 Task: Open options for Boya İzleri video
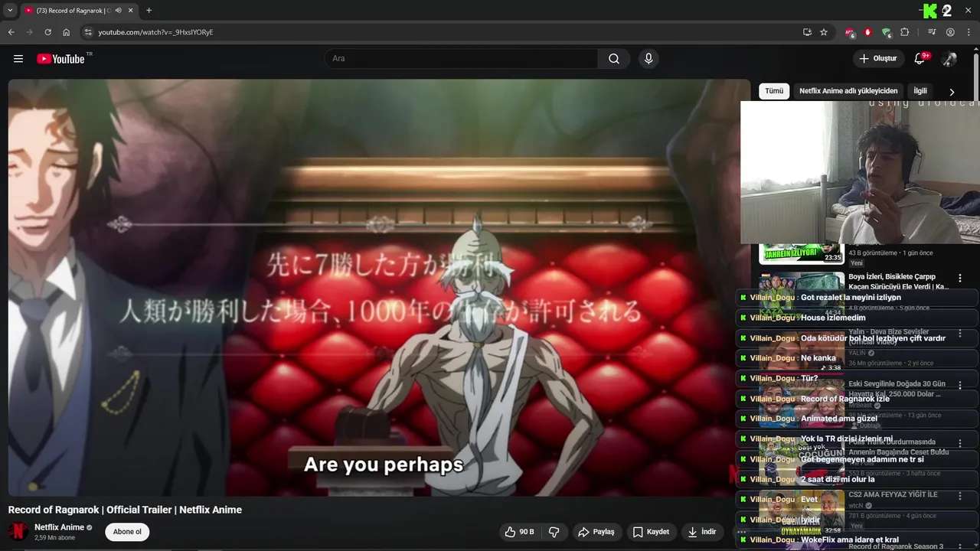pyautogui.click(x=960, y=278)
